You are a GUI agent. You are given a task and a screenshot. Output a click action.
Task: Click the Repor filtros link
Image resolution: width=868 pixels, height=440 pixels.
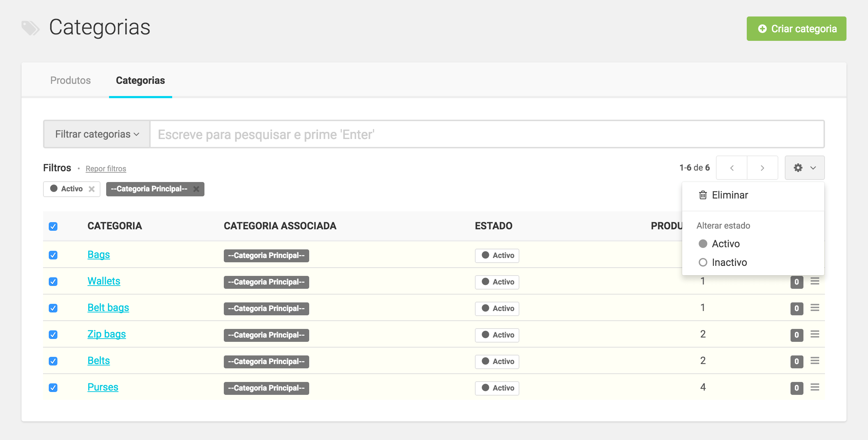click(106, 168)
